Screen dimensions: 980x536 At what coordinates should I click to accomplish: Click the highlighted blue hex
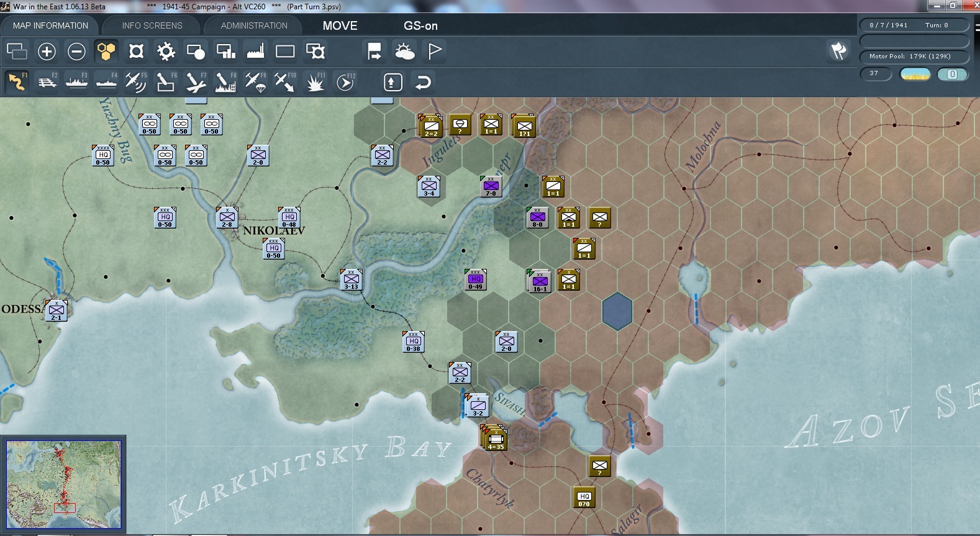pyautogui.click(x=617, y=311)
